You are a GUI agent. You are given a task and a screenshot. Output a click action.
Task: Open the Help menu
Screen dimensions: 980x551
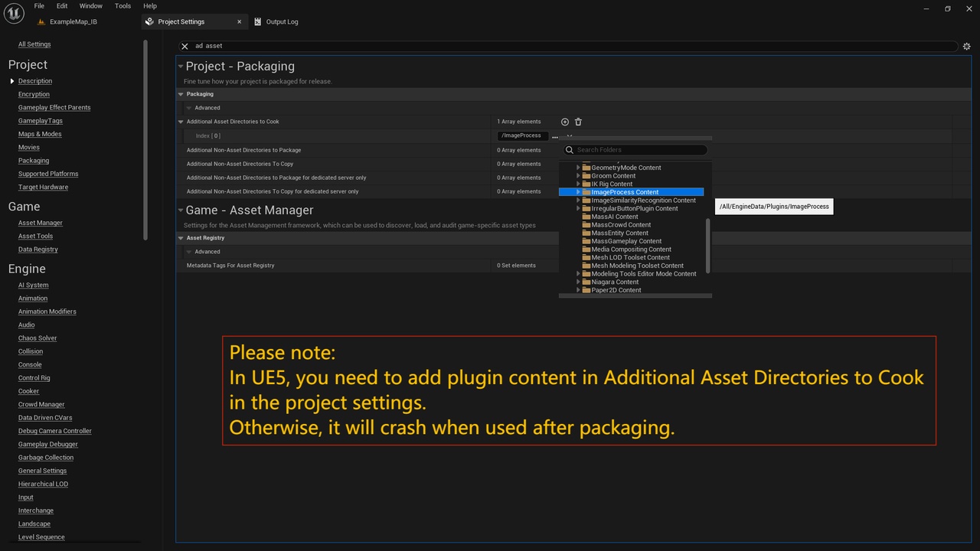(150, 6)
